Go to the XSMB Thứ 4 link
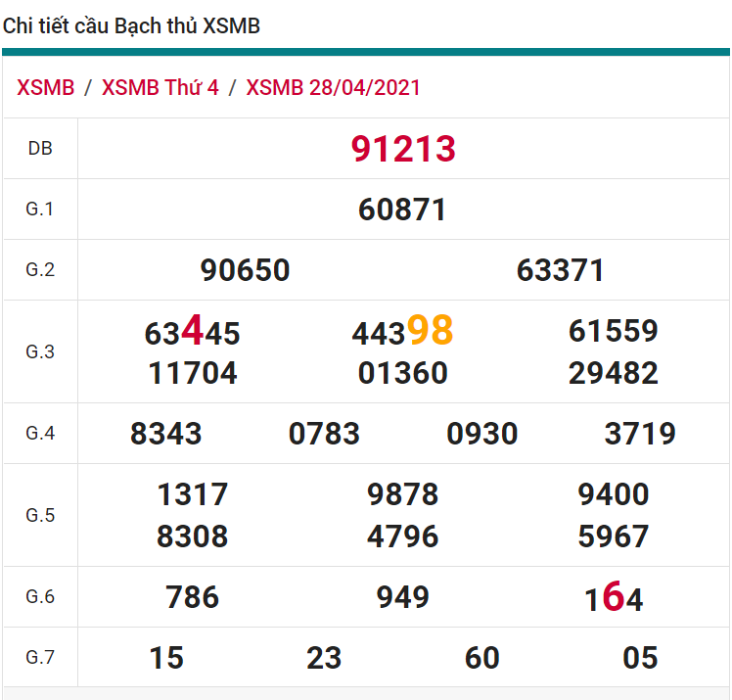Viewport: 732px width, 700px height. coord(160,87)
